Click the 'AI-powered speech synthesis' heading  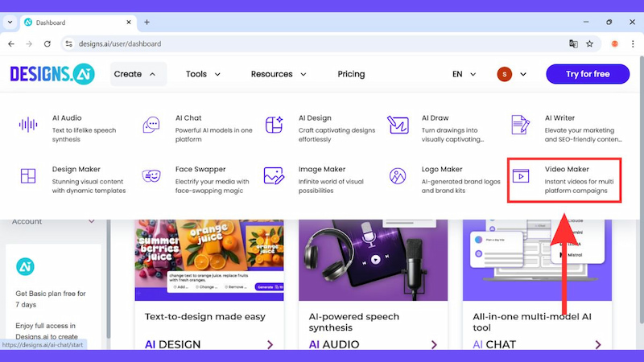point(353,322)
